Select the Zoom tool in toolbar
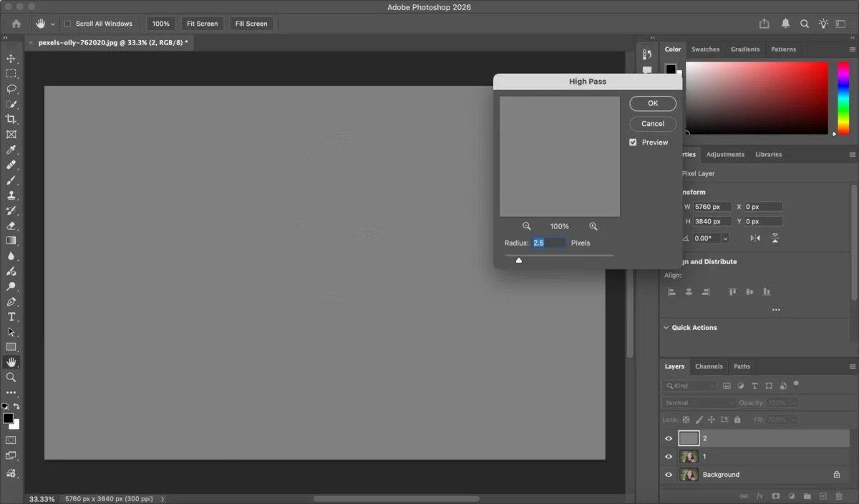Viewport: 859px width, 504px height. tap(11, 377)
